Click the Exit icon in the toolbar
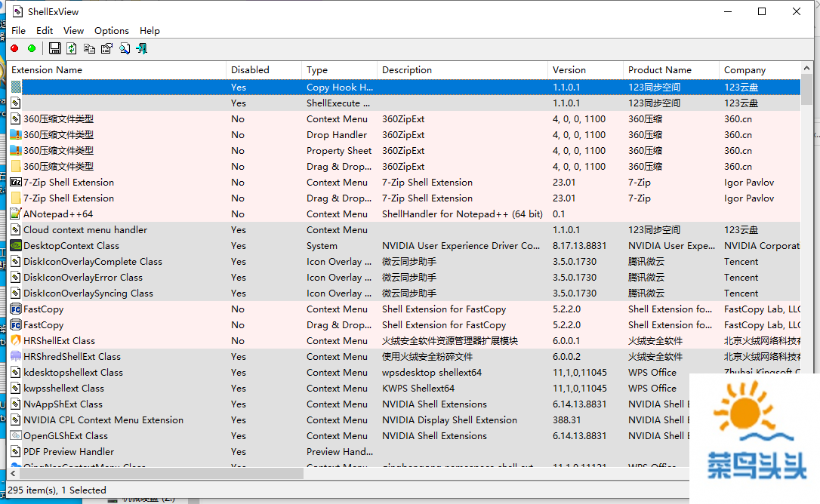This screenshot has width=820, height=504. (142, 48)
